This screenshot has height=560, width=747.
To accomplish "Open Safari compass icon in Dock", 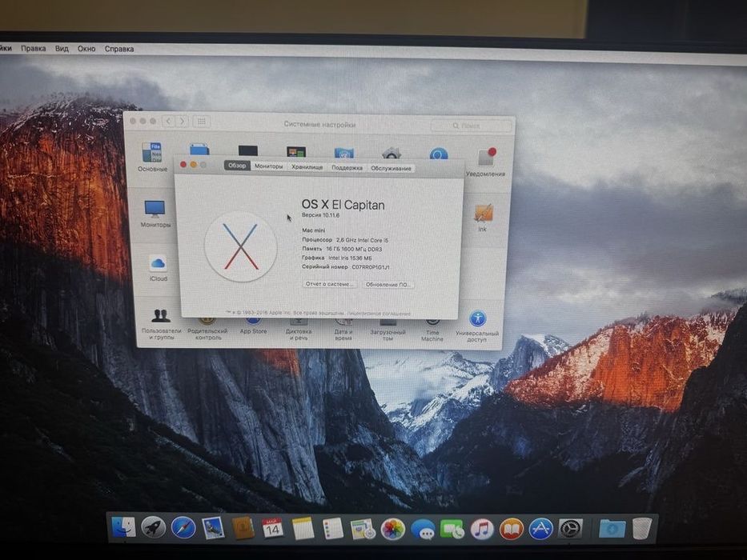I will pos(183,528).
